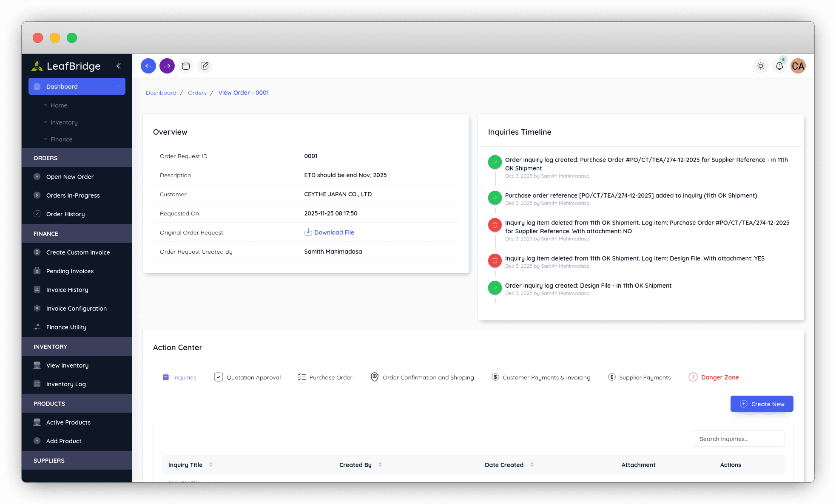Click the blue back arrow button
The image size is (836, 504).
tap(148, 66)
